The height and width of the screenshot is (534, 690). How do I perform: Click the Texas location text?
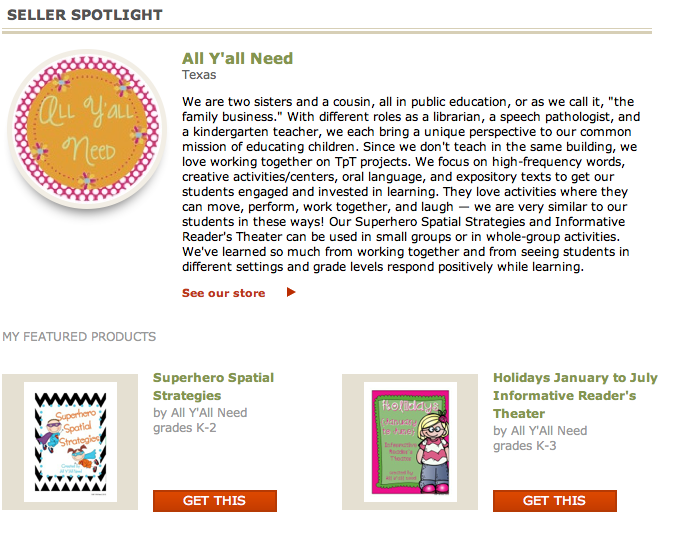coord(199,74)
